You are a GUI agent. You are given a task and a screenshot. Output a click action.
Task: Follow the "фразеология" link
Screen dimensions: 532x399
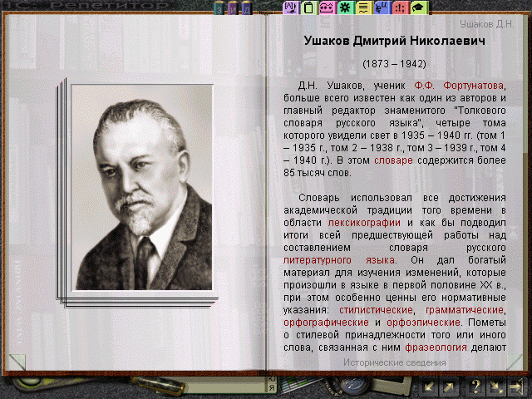pyautogui.click(x=436, y=347)
